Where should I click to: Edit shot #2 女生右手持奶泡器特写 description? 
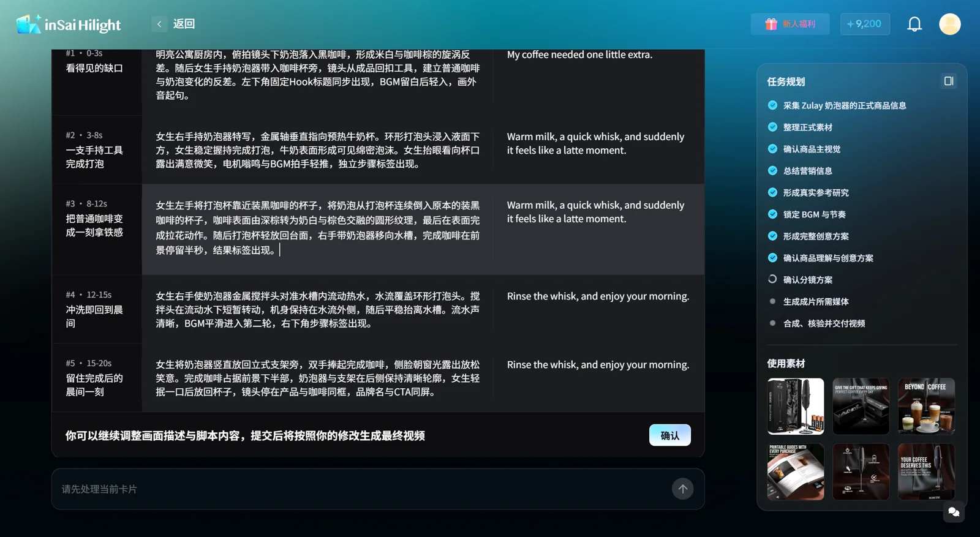[x=317, y=150]
